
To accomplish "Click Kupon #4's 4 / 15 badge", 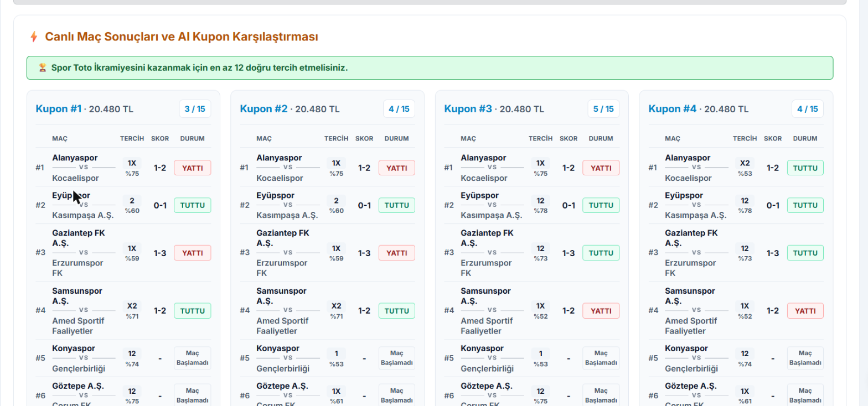I will (807, 109).
